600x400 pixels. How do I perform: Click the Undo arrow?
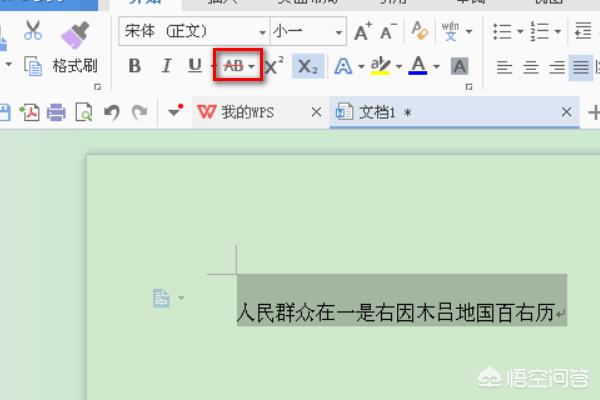point(112,113)
